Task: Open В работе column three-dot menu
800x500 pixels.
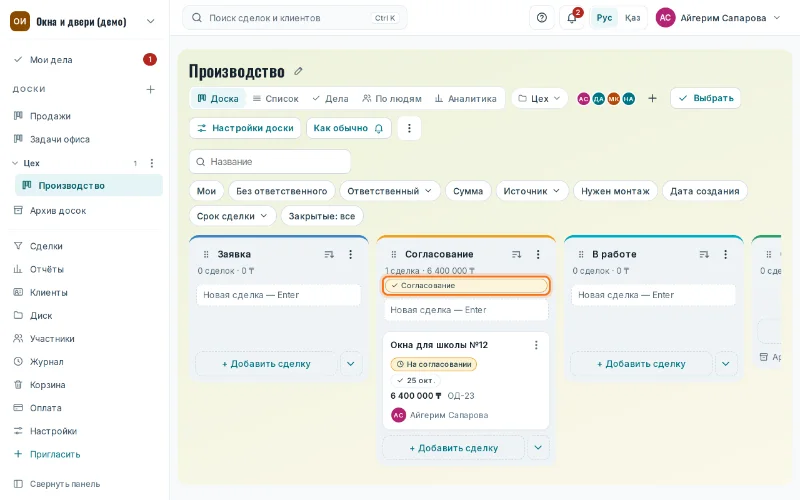Action: click(726, 254)
